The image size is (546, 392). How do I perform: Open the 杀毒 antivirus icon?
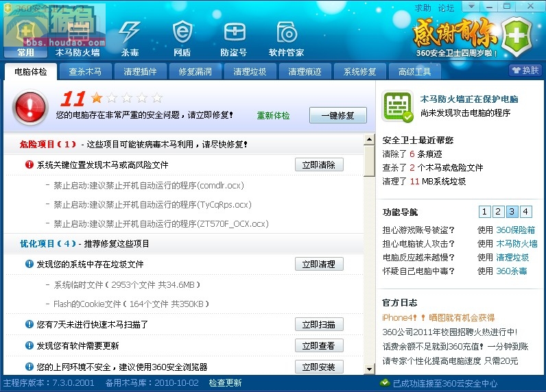tap(130, 38)
